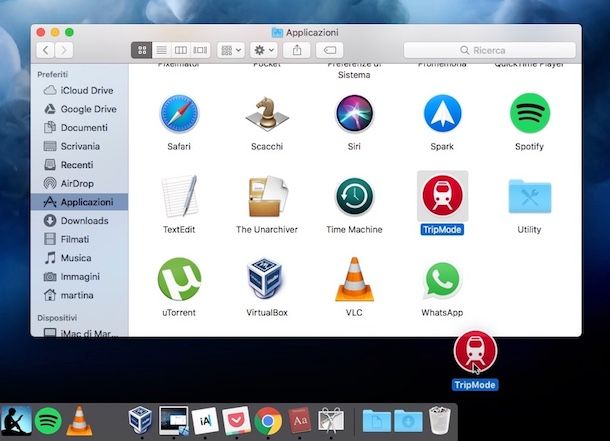Open Pocket from the Dock
The width and height of the screenshot is (610, 441).
pyautogui.click(x=237, y=421)
